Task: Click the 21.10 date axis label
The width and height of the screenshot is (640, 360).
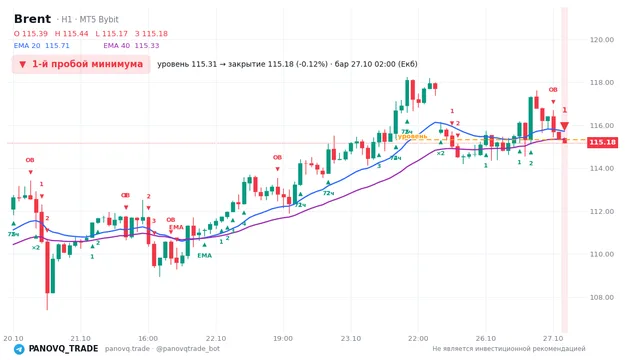Action: pos(80,338)
